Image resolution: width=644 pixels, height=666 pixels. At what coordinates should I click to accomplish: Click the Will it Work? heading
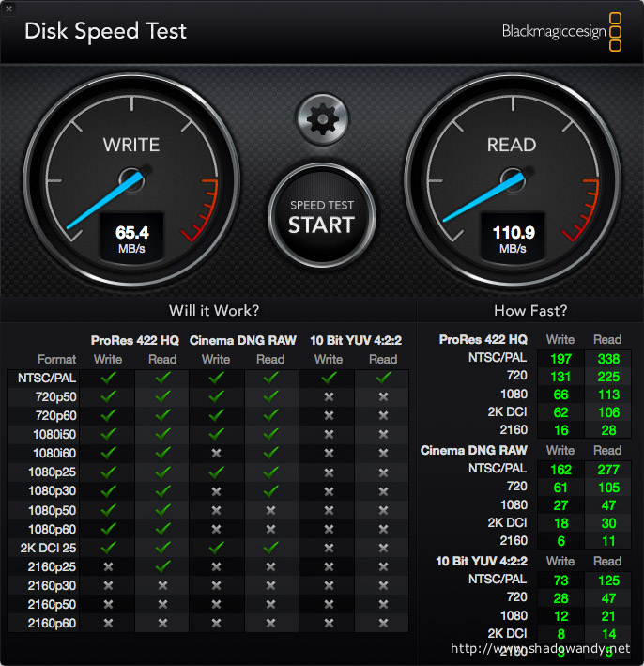tap(214, 311)
